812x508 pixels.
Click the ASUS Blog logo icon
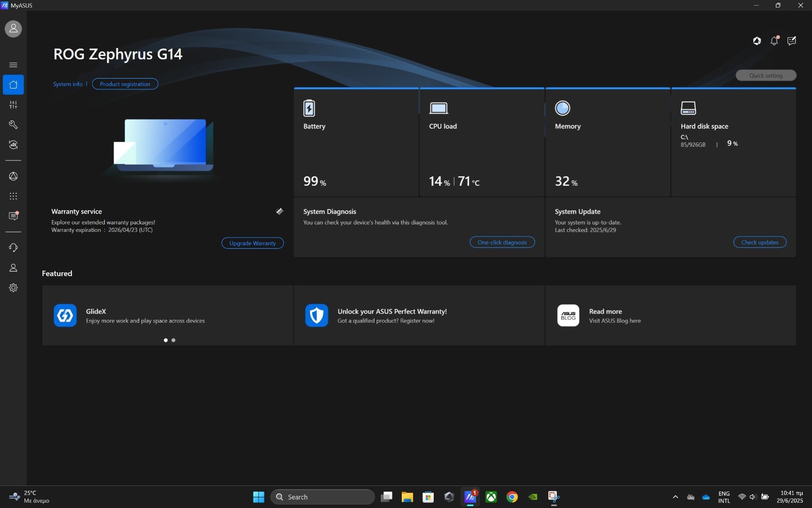(x=568, y=315)
